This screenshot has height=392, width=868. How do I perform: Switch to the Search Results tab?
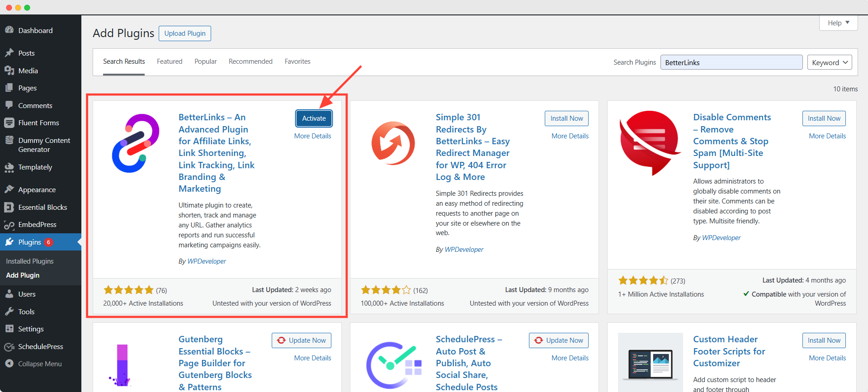point(124,61)
